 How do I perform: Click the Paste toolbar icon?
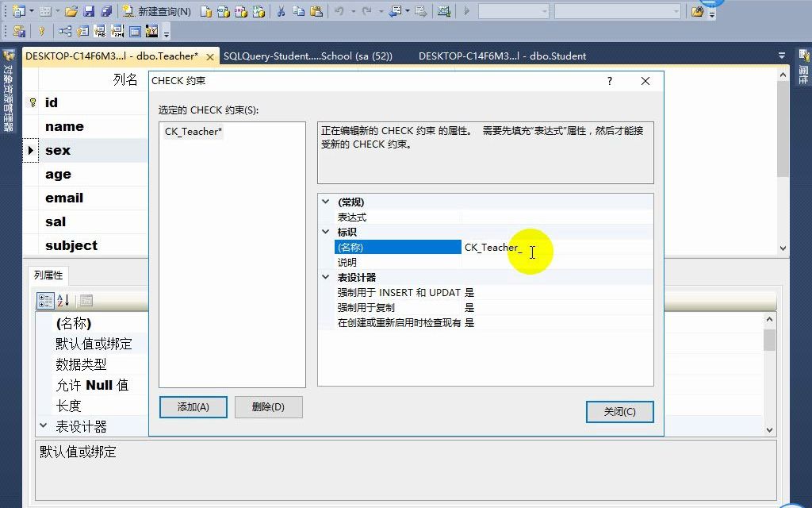(x=316, y=11)
